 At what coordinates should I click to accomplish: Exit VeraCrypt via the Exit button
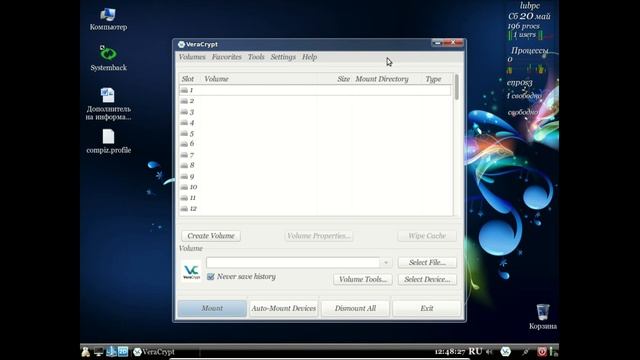coord(427,309)
